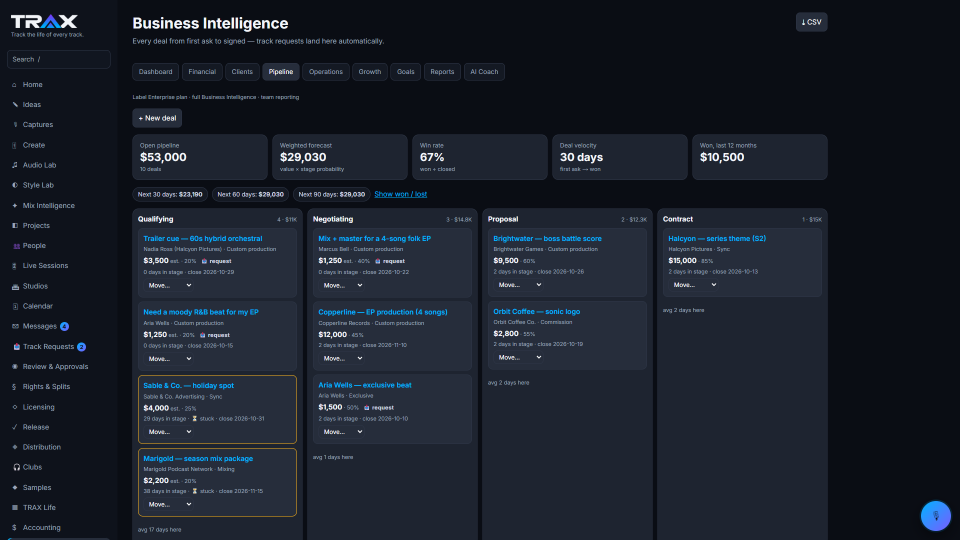Switch to the Operations tab
Image resolution: width=960 pixels, height=540 pixels.
326,72
